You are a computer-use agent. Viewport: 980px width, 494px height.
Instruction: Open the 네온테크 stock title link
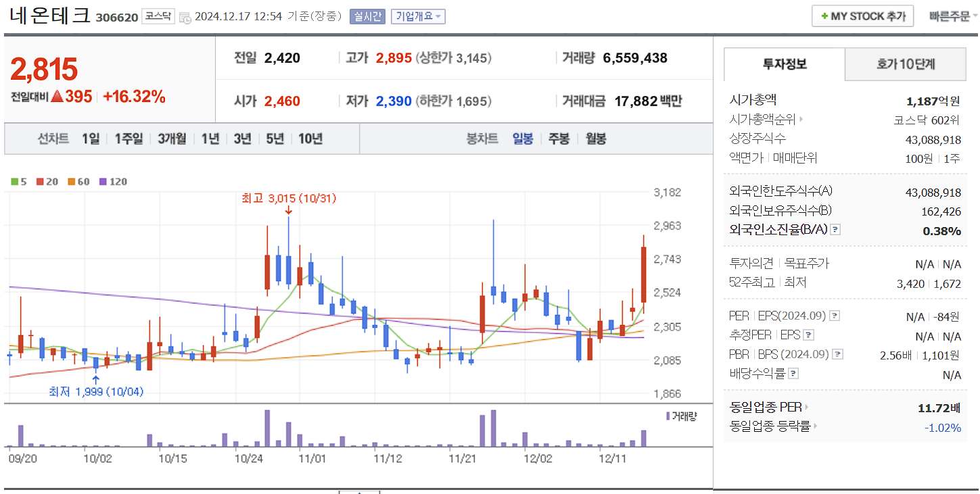(49, 16)
